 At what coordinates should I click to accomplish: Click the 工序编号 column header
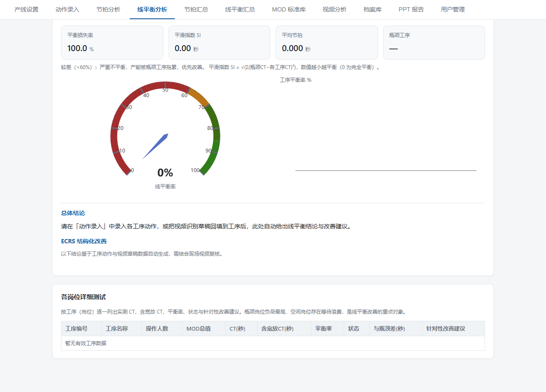(x=81, y=329)
